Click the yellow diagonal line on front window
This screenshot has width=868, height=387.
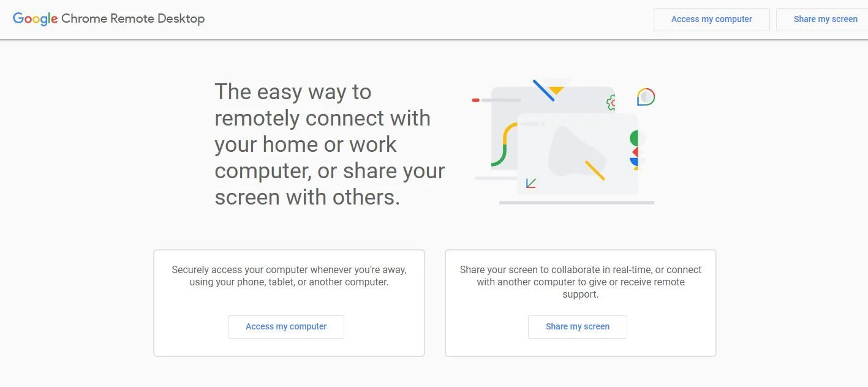595,170
